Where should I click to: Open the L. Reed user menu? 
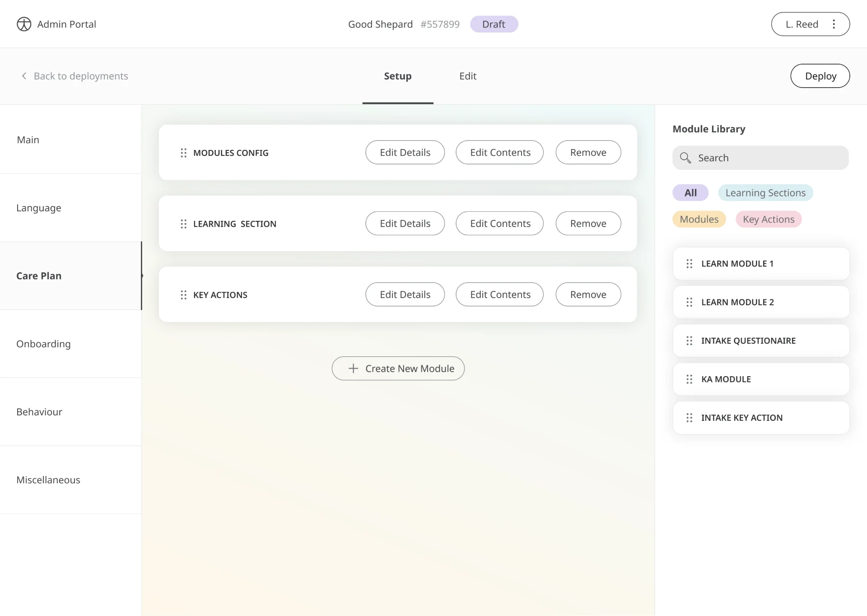pyautogui.click(x=810, y=24)
